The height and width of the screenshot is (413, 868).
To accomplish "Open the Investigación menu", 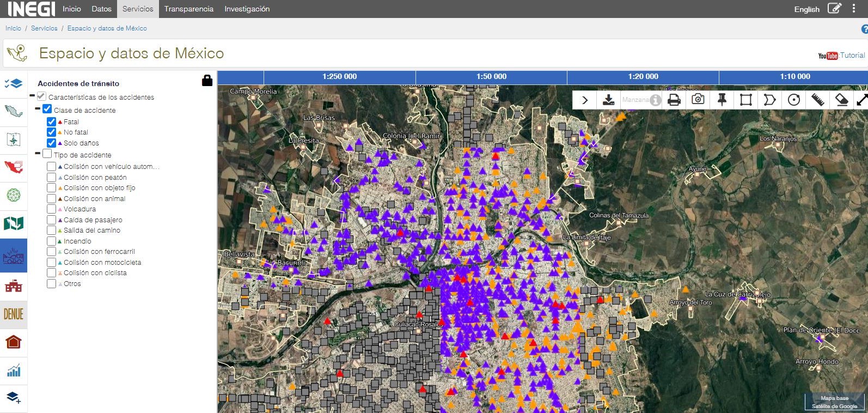I will (x=247, y=9).
